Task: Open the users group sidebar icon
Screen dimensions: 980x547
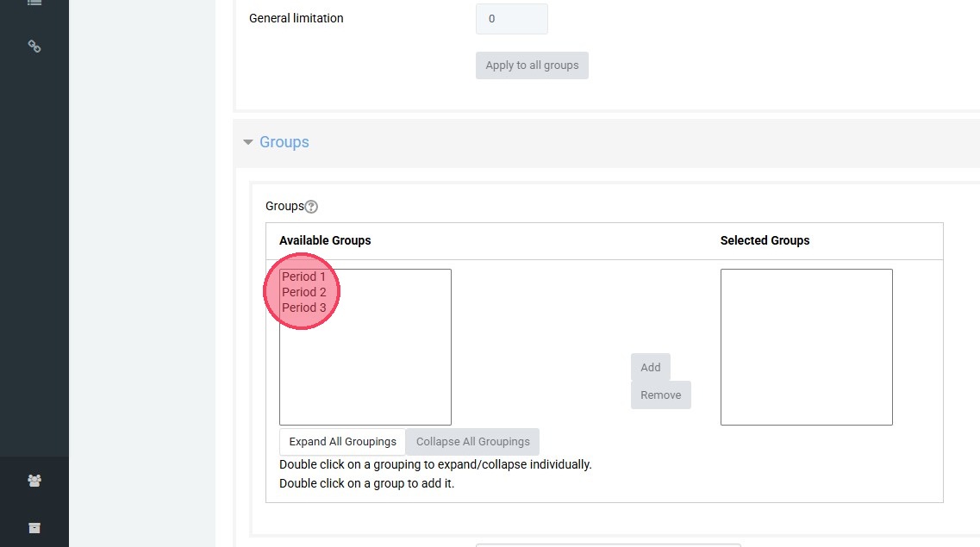Action: tap(34, 482)
